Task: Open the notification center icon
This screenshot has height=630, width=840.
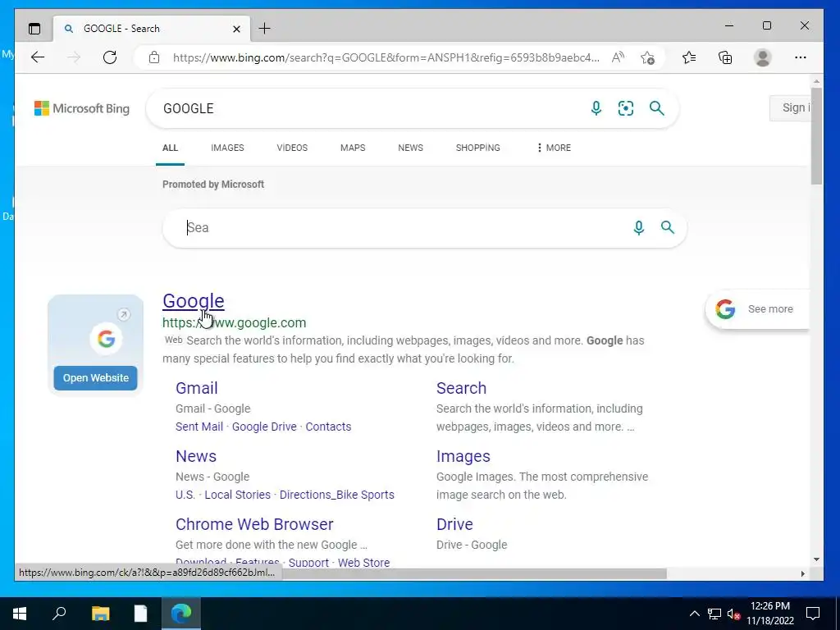Action: point(813,614)
